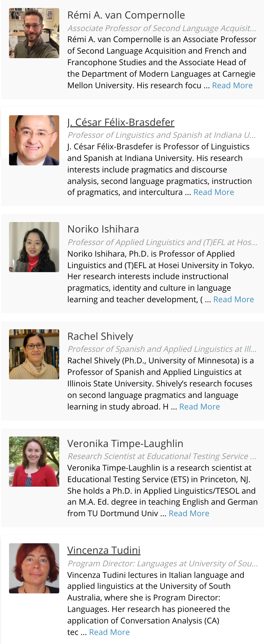The height and width of the screenshot is (644, 264).
Task: Expand van Compernolle's bio with Read More
Action: 232,85
